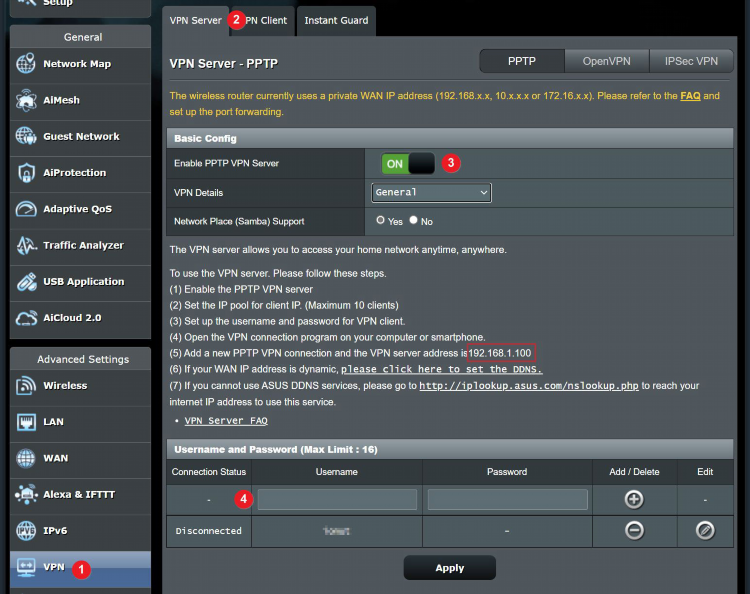Open Network Map menu label
Screen dimensions: 750x594
click(x=77, y=64)
